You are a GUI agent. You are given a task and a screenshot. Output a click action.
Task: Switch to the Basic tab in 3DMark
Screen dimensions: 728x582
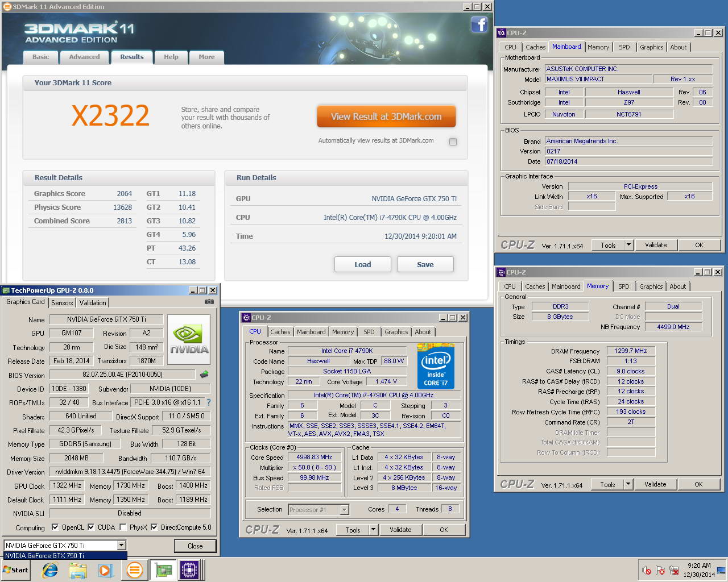pyautogui.click(x=41, y=57)
